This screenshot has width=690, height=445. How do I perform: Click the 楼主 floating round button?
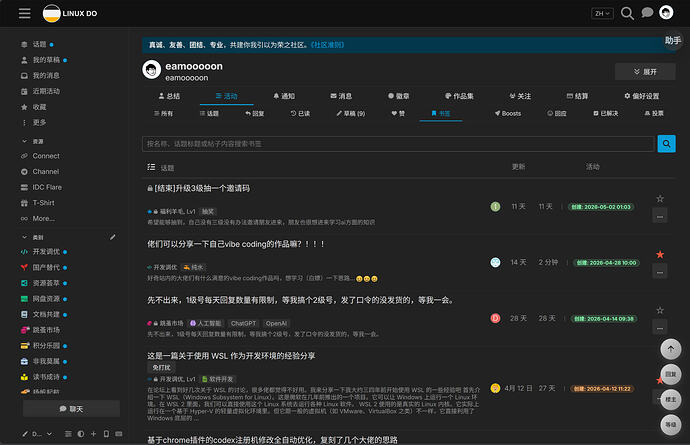coord(671,400)
